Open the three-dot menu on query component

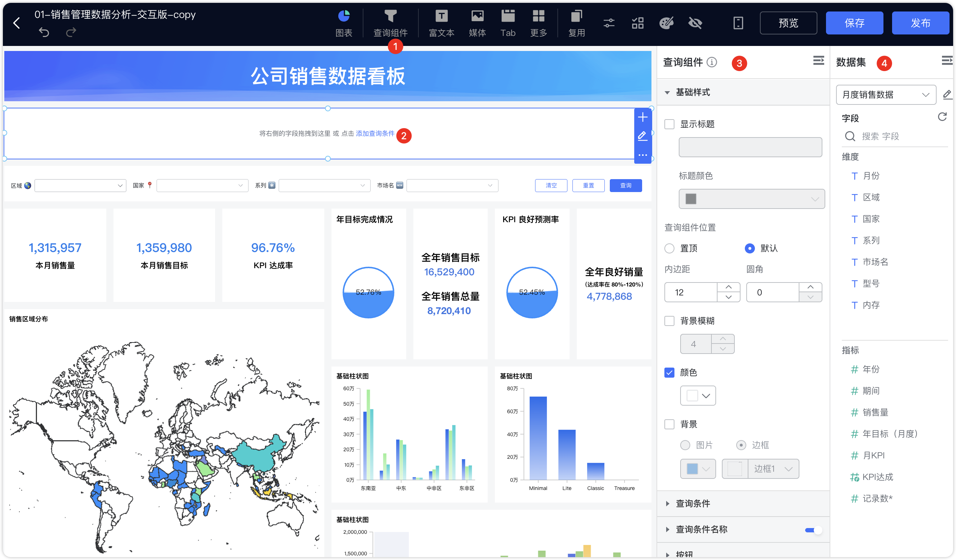[x=642, y=155]
